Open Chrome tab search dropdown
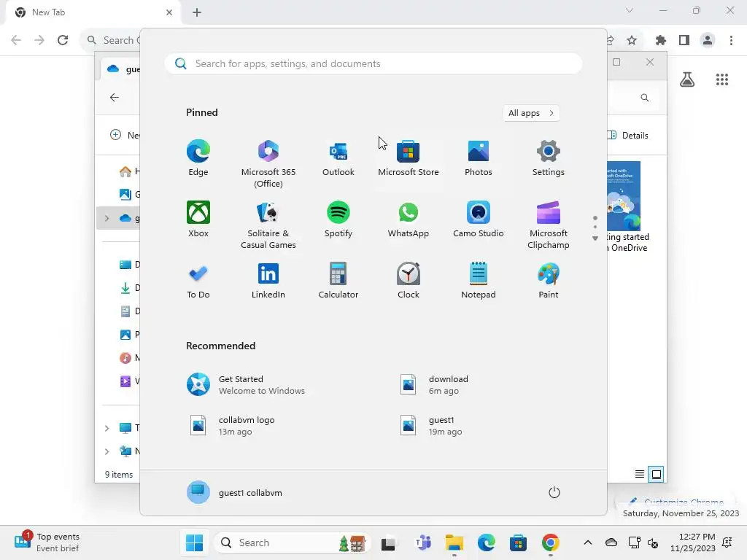Image resolution: width=747 pixels, height=560 pixels. (630, 10)
